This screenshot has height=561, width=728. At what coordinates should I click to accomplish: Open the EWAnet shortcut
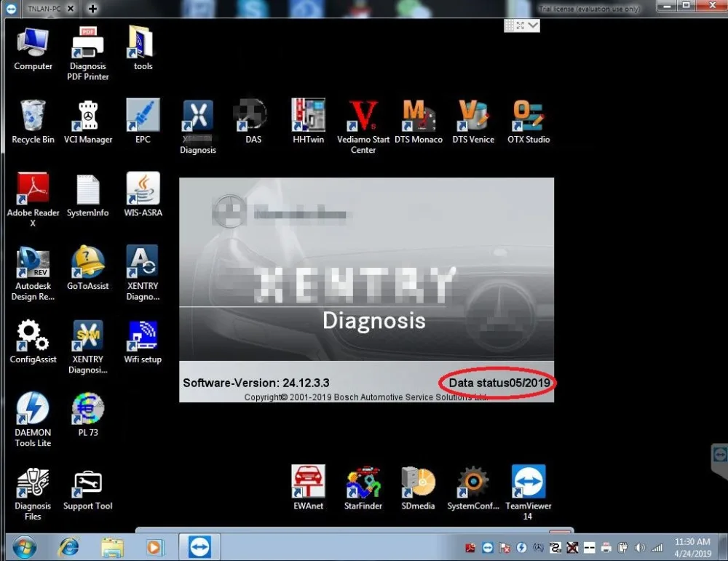point(308,488)
